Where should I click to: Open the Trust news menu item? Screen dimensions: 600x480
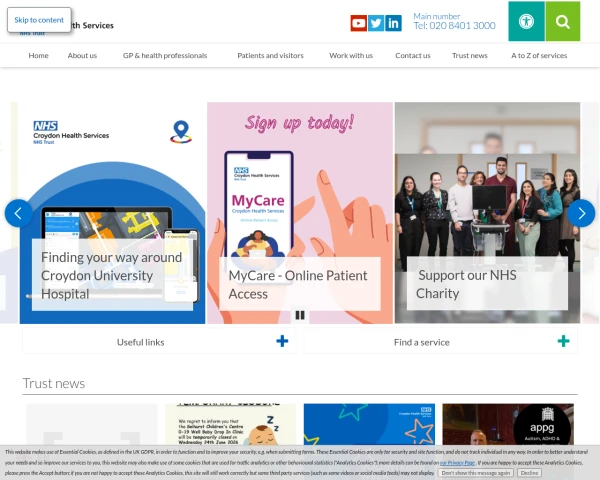(x=470, y=56)
